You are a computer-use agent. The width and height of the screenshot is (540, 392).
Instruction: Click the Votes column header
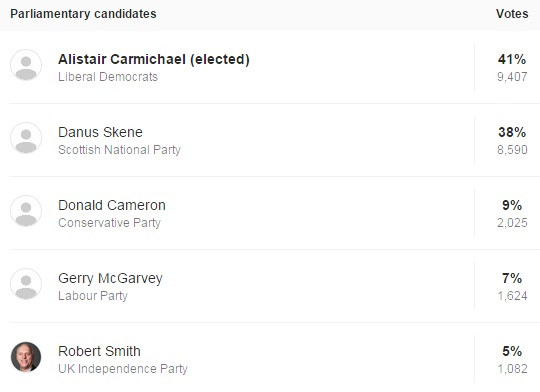[512, 14]
